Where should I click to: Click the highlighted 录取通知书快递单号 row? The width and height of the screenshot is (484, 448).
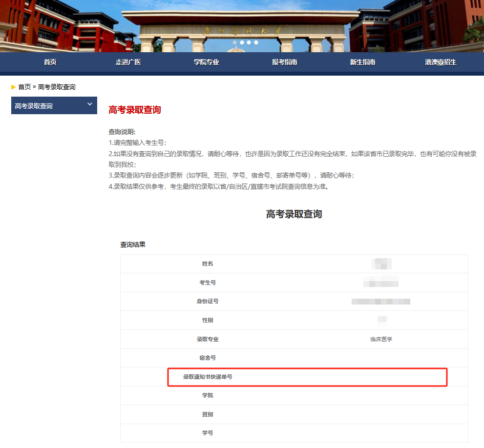click(x=307, y=377)
